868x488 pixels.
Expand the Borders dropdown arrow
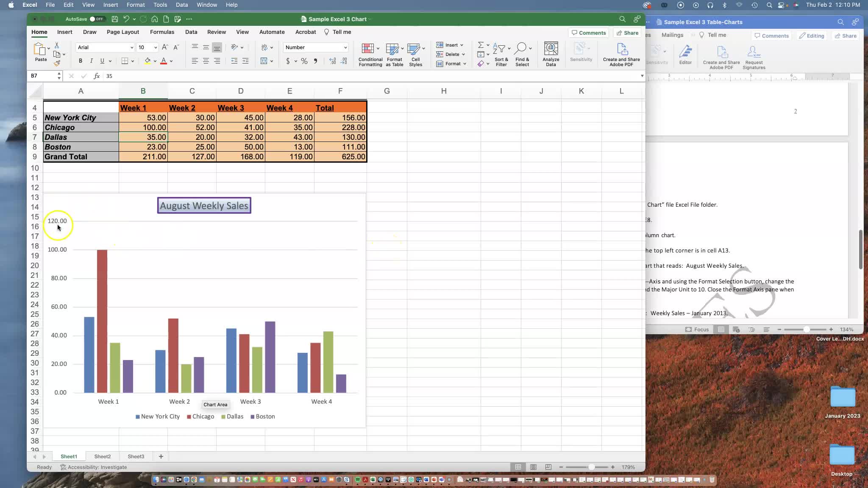133,61
